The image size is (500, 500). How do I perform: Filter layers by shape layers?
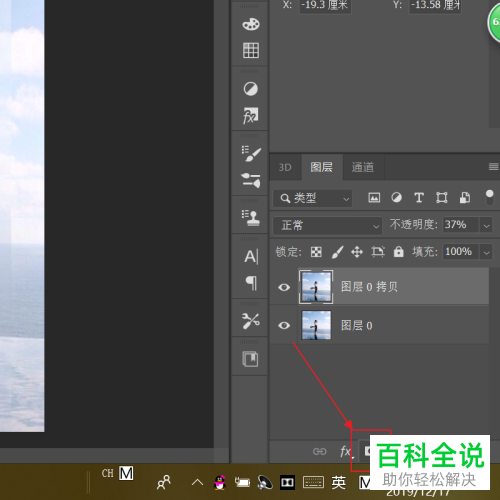click(x=442, y=198)
